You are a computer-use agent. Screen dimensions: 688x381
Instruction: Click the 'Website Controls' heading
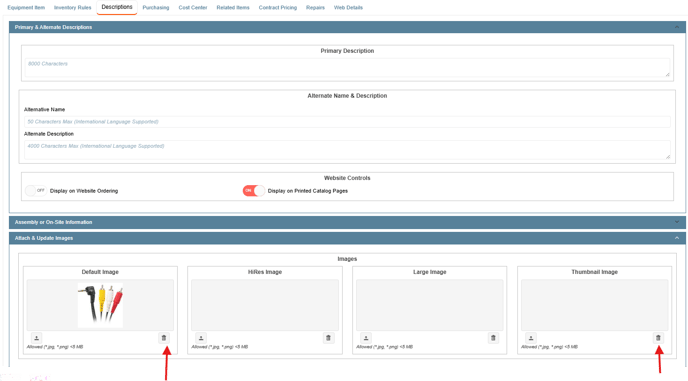347,178
